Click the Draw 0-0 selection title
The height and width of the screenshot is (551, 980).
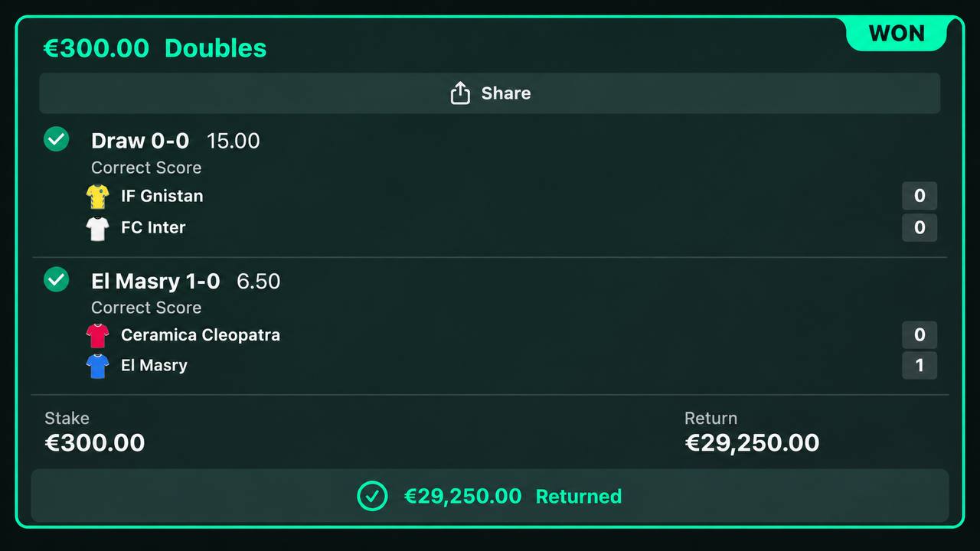tap(140, 141)
